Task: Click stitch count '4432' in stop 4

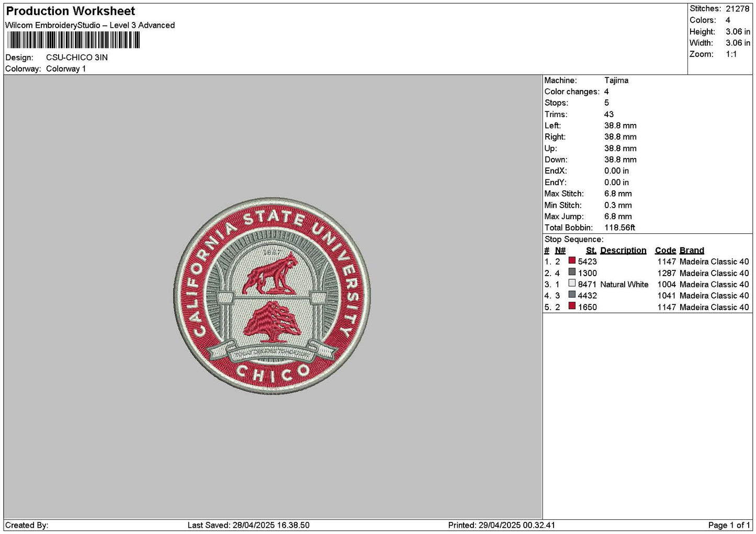Action: (588, 296)
